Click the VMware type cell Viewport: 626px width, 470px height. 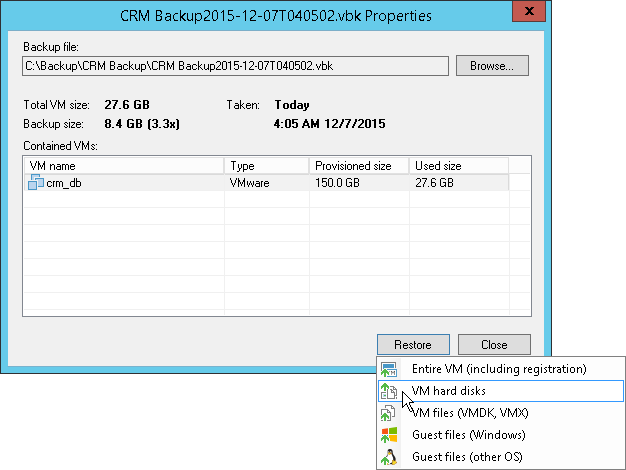(x=250, y=183)
